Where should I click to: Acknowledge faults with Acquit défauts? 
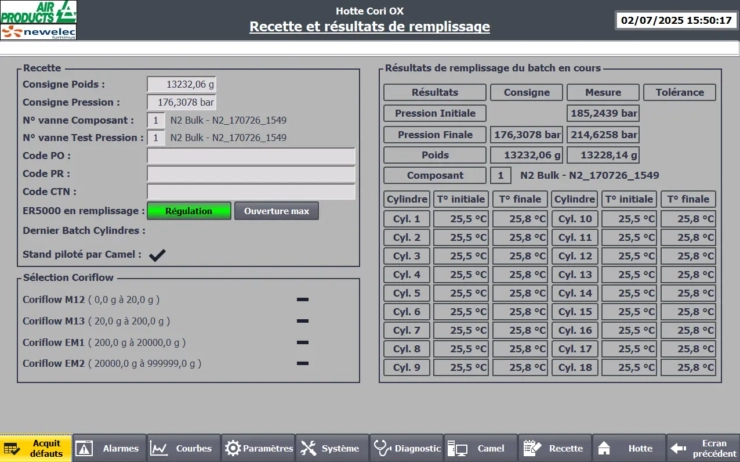pyautogui.click(x=36, y=448)
